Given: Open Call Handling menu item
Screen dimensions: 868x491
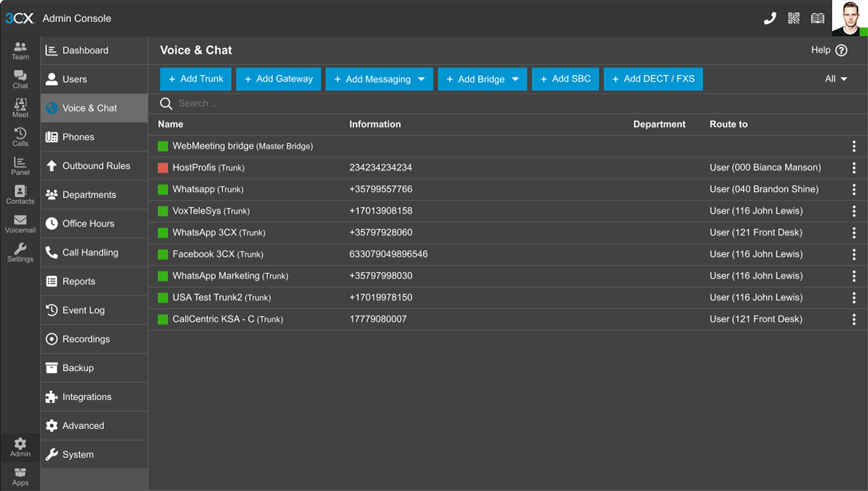Looking at the screenshot, I should coord(94,253).
